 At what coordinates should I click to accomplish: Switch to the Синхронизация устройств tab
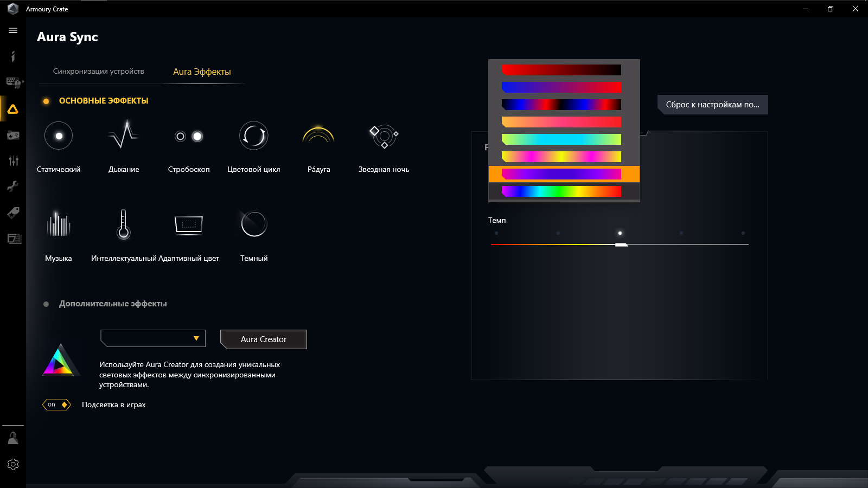coord(98,71)
